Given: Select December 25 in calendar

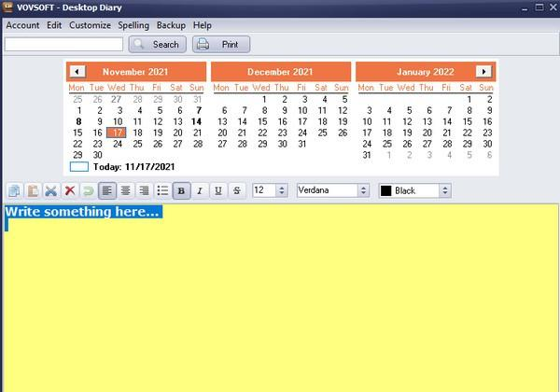Looking at the screenshot, I should coord(323,133).
